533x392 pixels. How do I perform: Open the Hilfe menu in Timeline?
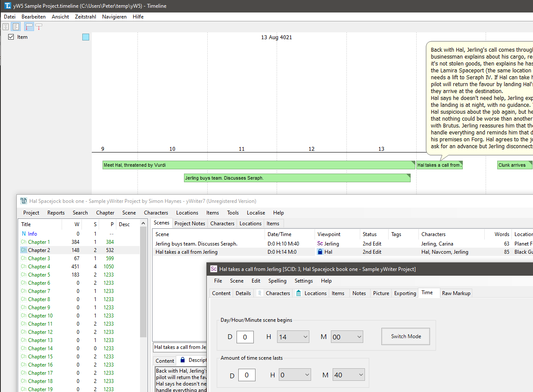pos(138,17)
